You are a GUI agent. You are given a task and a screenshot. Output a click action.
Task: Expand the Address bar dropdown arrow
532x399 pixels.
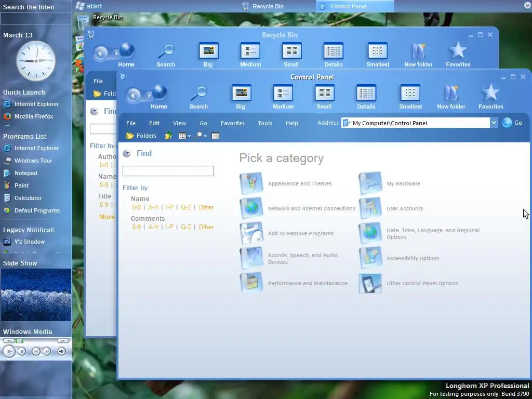(x=494, y=123)
